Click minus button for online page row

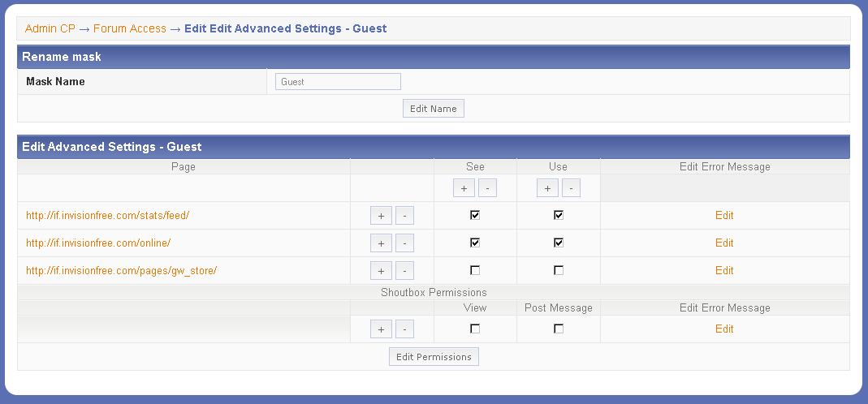click(404, 243)
